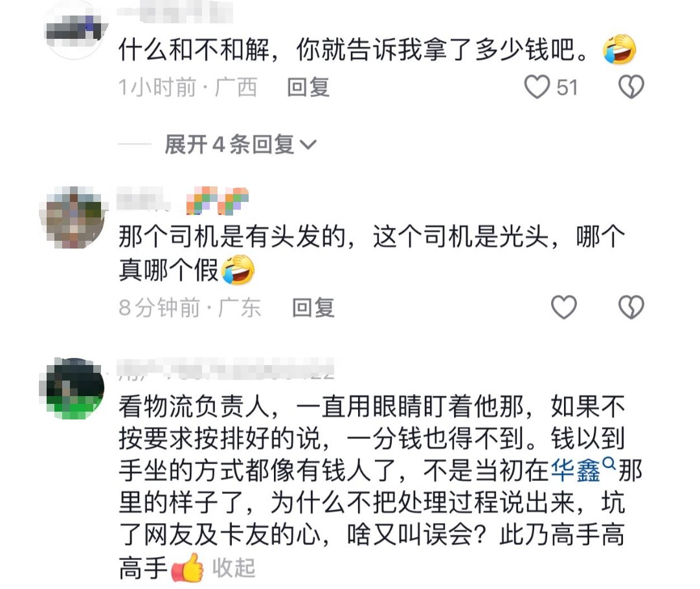
Task: Open the third commenter's blurred username
Action: (x=225, y=368)
